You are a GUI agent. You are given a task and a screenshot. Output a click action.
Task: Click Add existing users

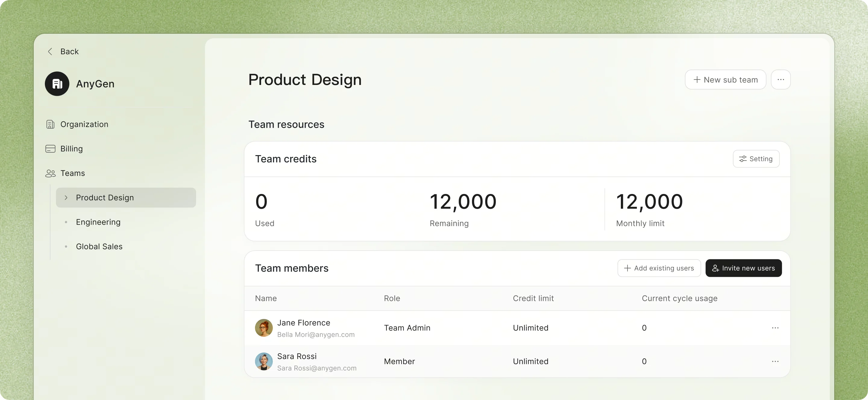[659, 268]
